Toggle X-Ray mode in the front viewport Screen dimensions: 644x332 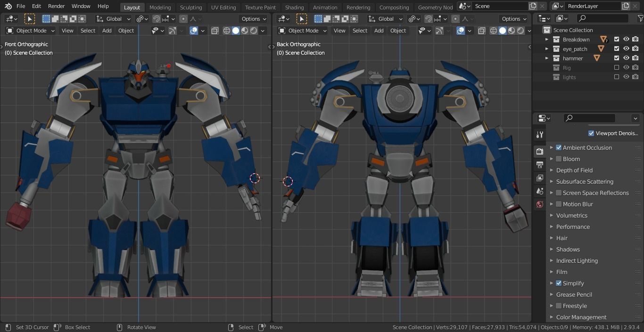tap(215, 30)
